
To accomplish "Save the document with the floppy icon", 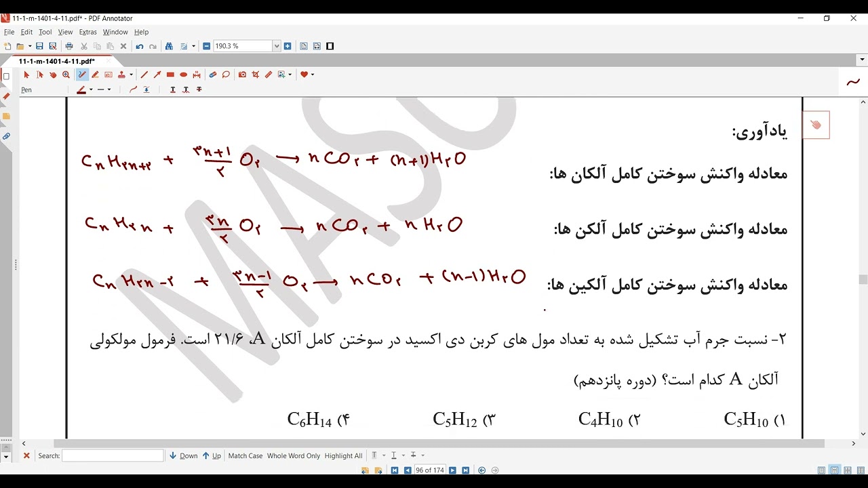I will tap(39, 46).
